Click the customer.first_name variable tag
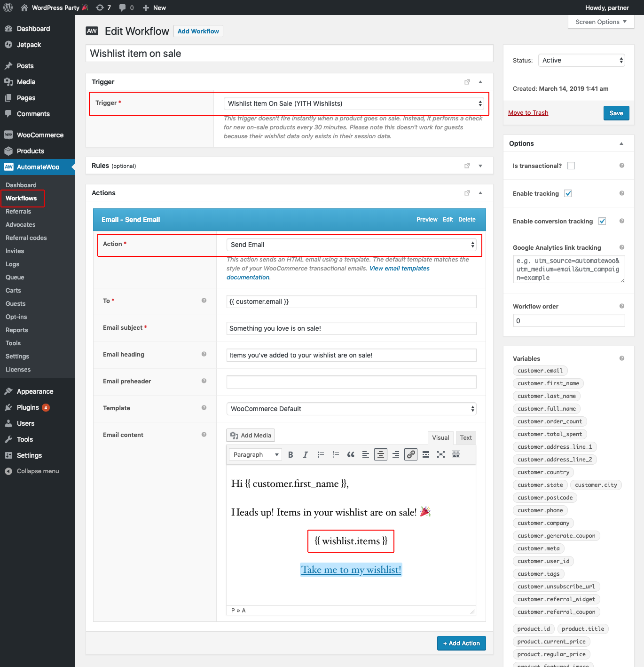This screenshot has width=644, height=667. point(548,383)
